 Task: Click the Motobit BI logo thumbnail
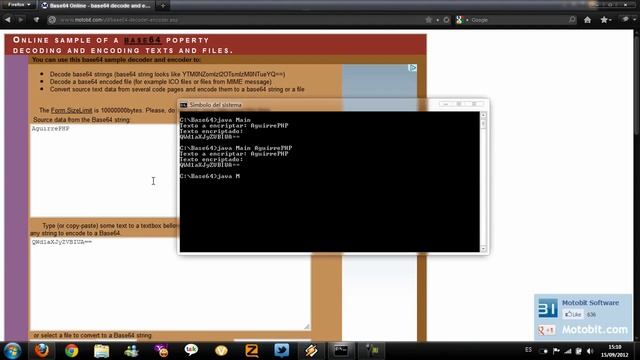coord(547,308)
